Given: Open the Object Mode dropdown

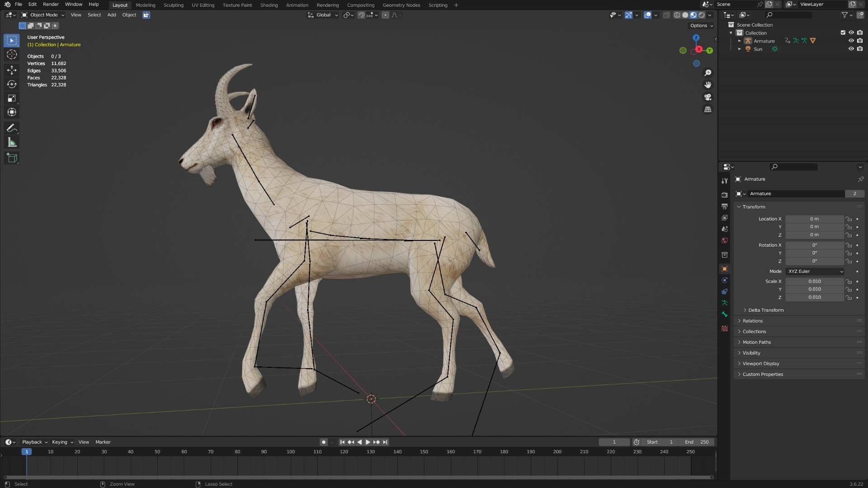Looking at the screenshot, I should (x=43, y=15).
